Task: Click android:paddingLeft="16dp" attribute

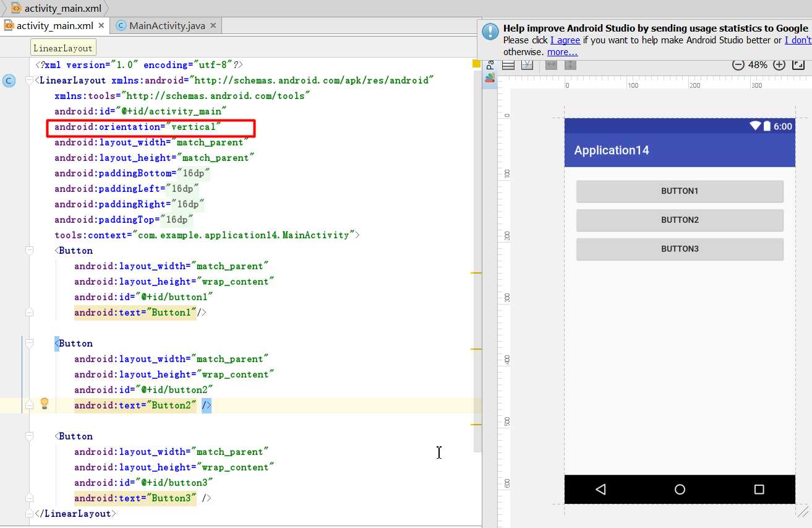Action: (127, 189)
